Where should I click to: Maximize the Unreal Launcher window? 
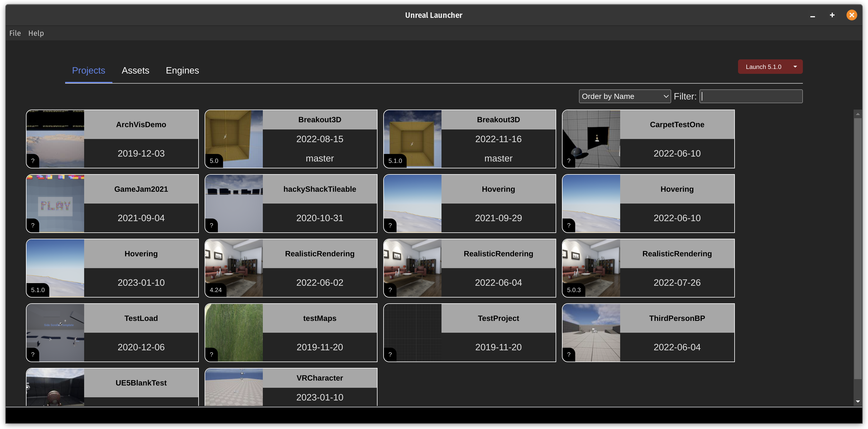pyautogui.click(x=832, y=15)
